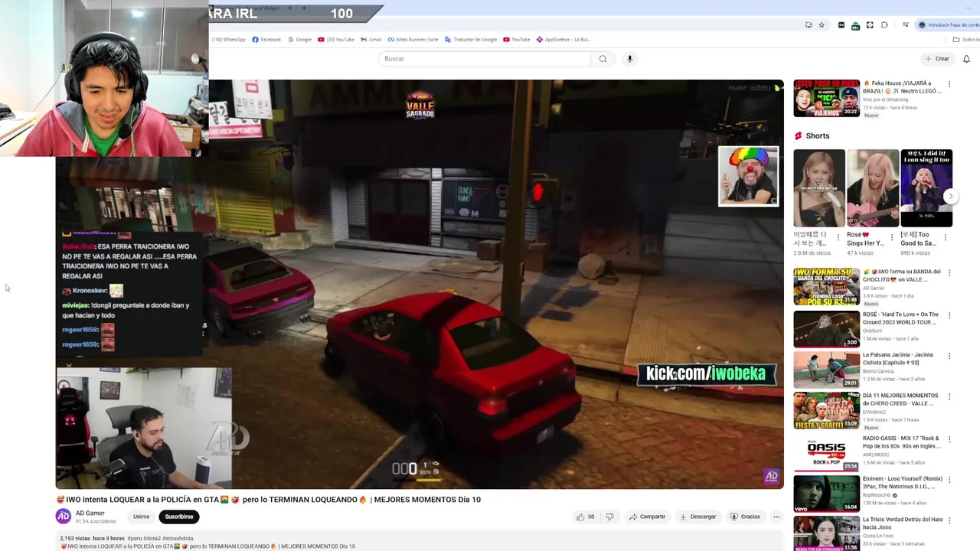This screenshot has height=551, width=980.
Task: Open Meta Business Suite bookmark
Action: pyautogui.click(x=413, y=40)
